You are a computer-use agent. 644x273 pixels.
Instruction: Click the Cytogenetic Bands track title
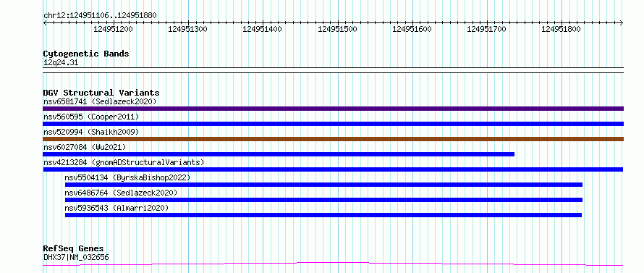(x=86, y=54)
